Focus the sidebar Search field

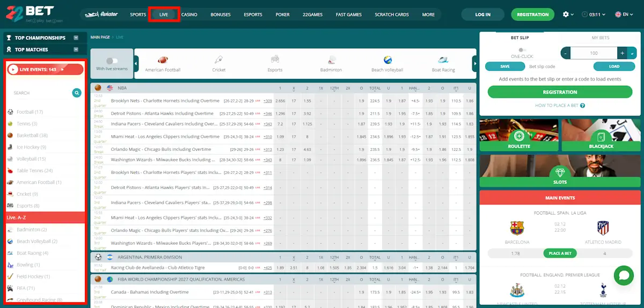click(40, 93)
